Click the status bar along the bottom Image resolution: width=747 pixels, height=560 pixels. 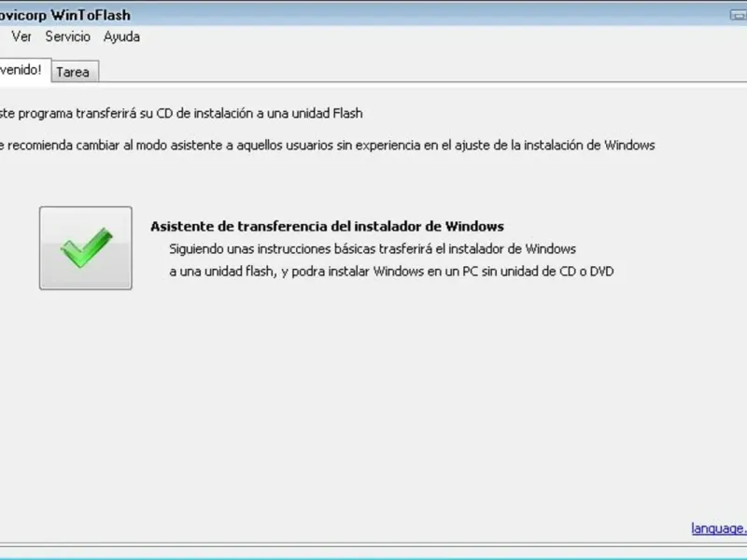click(373, 551)
